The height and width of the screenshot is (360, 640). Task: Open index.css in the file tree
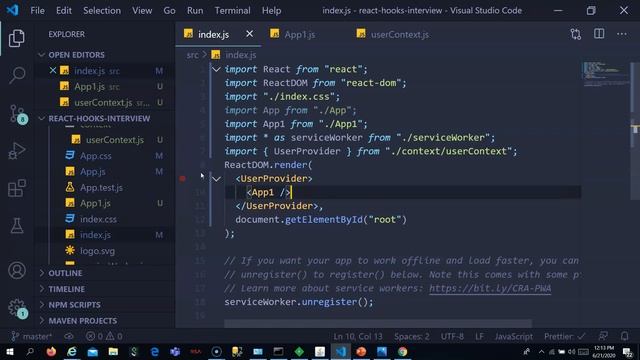point(98,219)
